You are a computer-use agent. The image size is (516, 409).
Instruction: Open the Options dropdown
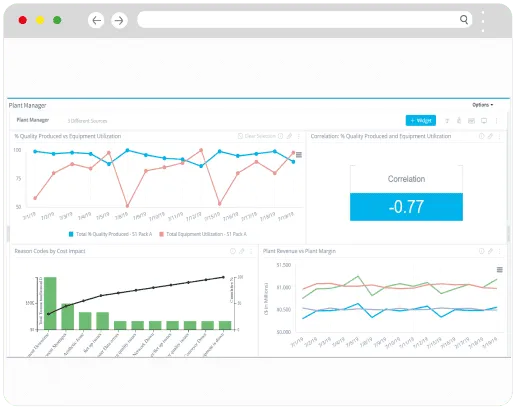(x=482, y=105)
